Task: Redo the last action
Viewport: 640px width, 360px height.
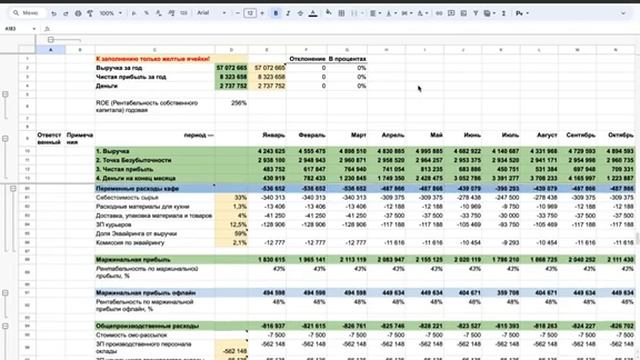Action: [x=66, y=13]
